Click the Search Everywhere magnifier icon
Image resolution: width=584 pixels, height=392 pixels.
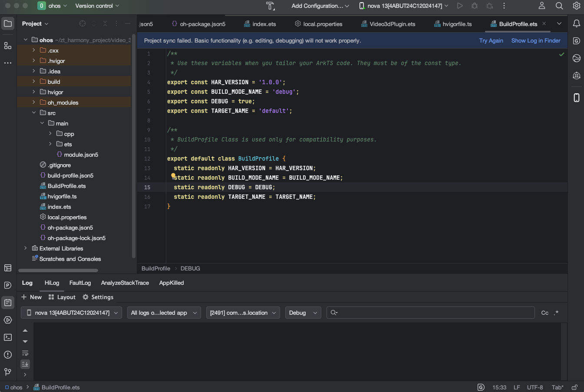[559, 6]
